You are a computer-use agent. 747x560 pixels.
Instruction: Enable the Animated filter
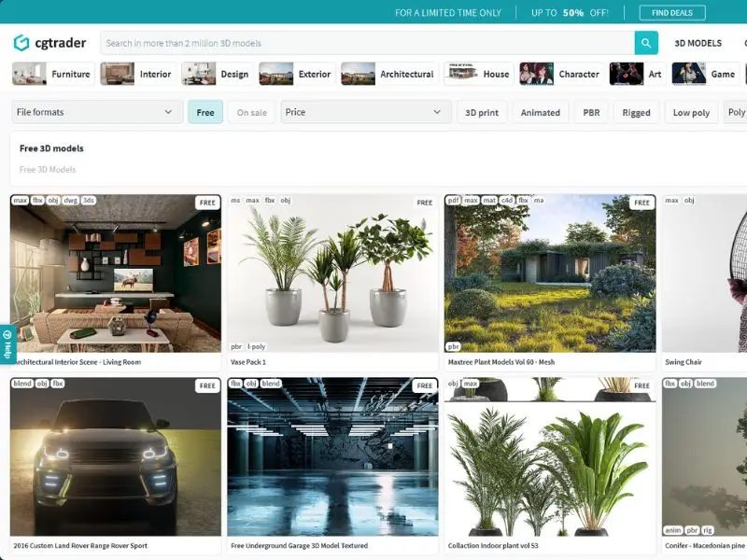click(x=541, y=112)
